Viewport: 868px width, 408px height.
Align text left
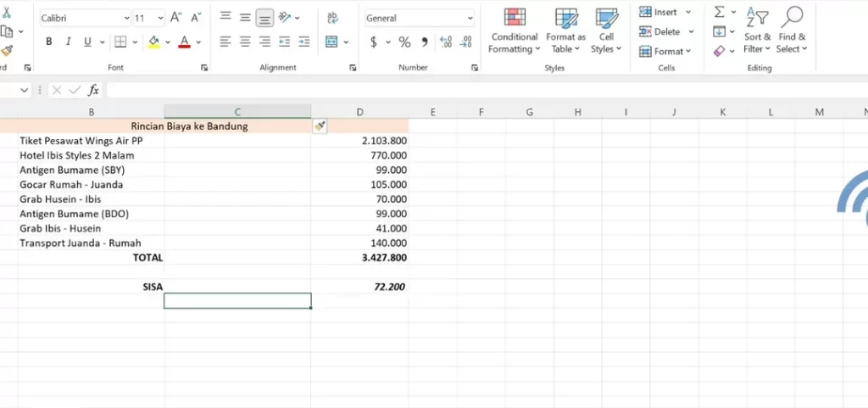click(225, 42)
